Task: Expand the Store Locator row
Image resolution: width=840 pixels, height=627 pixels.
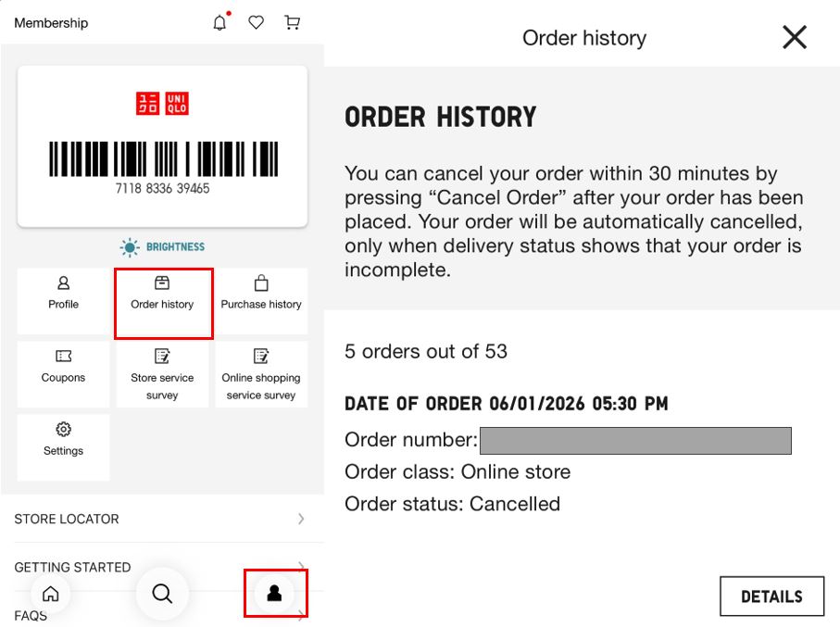Action: pos(159,519)
